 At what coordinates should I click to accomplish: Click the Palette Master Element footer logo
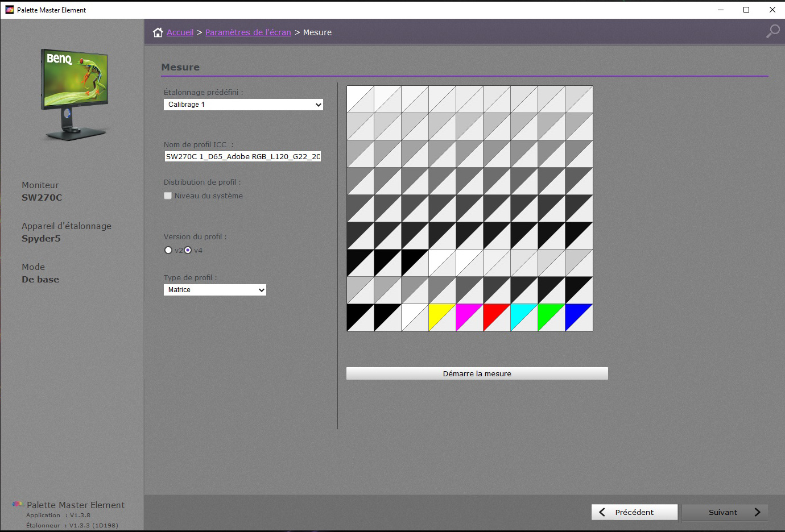pos(18,505)
